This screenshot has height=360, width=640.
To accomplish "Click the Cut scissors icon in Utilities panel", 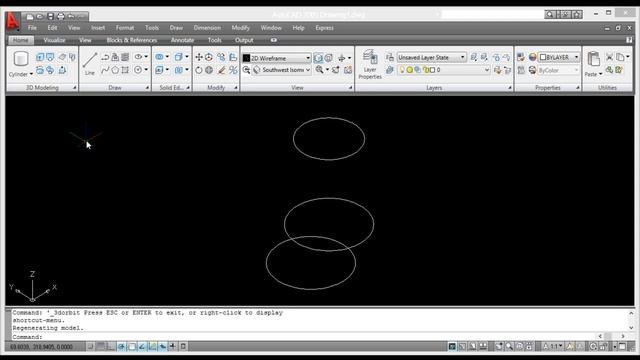I will (x=609, y=57).
